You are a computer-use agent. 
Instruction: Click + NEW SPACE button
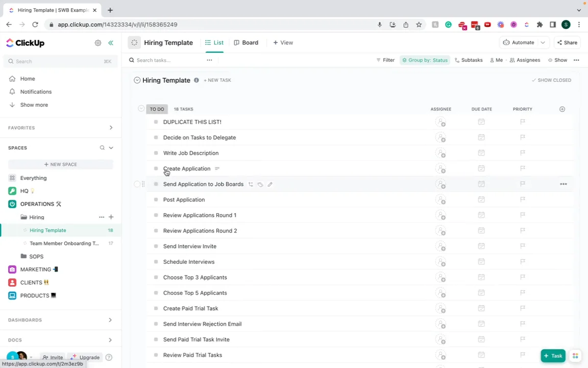click(61, 165)
